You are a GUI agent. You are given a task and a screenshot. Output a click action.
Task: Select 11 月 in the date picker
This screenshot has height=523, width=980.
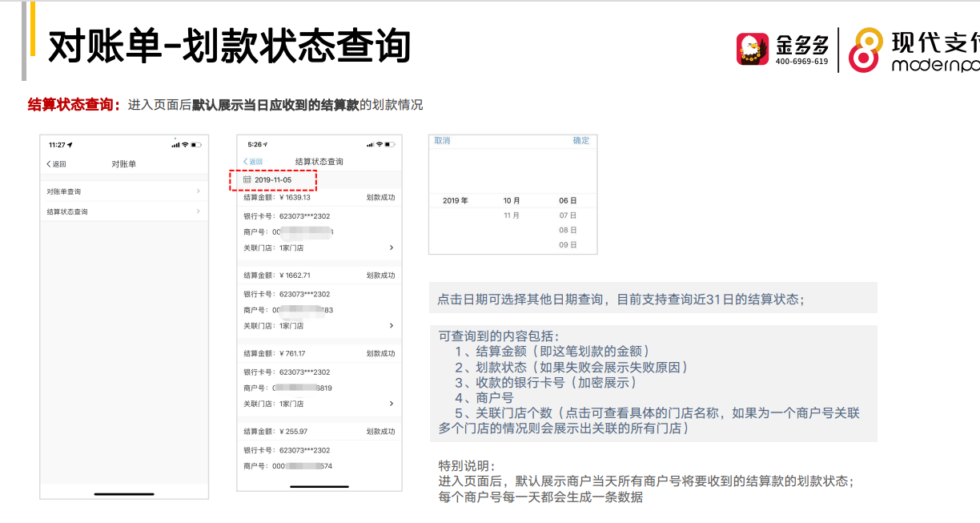(x=512, y=216)
